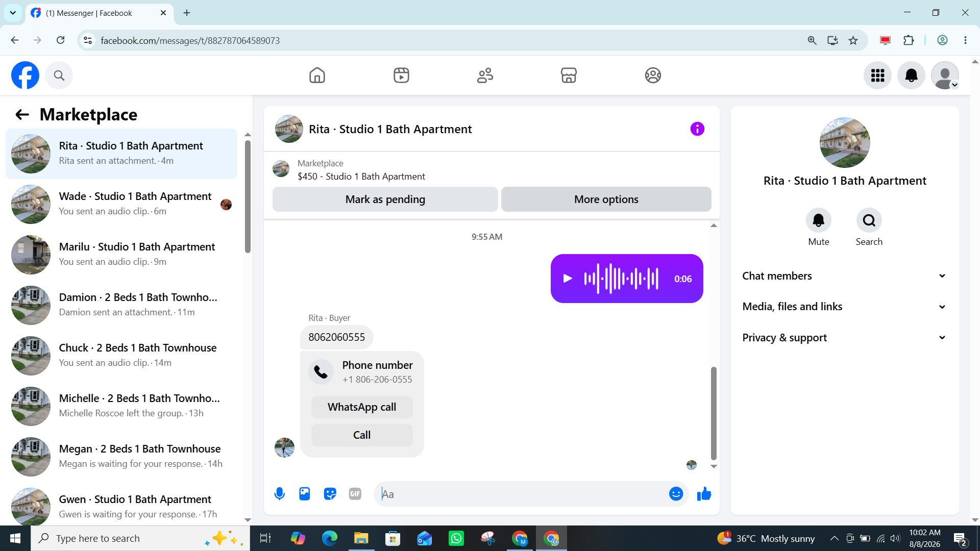This screenshot has height=551, width=980.
Task: View site information icon in address bar
Action: tap(88, 40)
